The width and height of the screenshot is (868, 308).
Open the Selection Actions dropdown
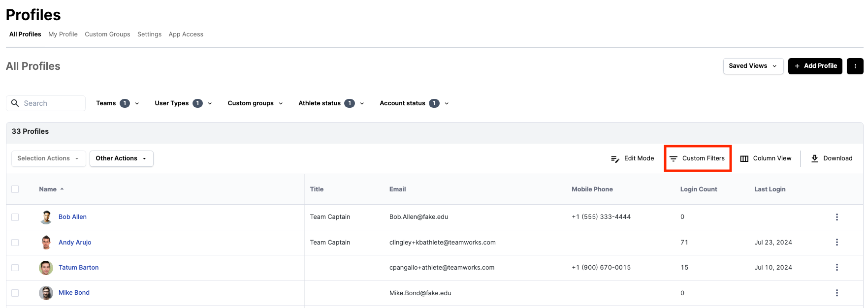tap(48, 158)
